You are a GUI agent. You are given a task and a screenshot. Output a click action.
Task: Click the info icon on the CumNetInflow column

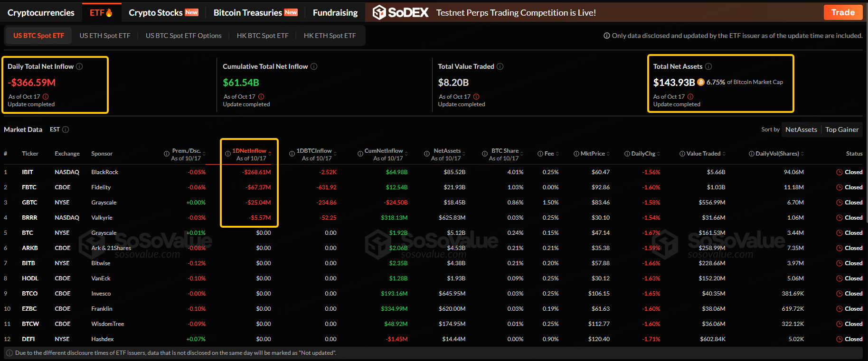point(360,154)
